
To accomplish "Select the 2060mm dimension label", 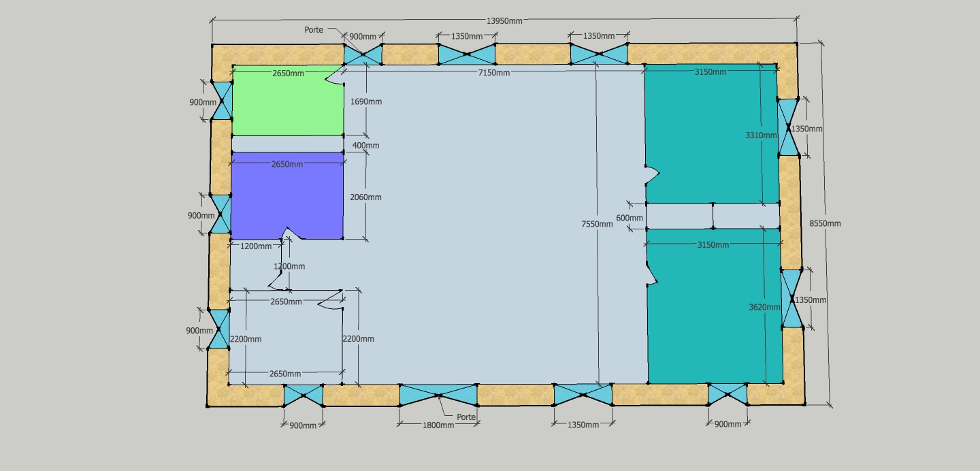I will point(365,197).
